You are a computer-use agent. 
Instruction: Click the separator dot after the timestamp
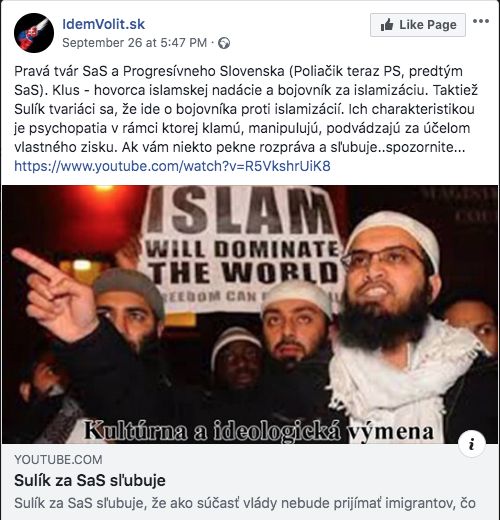point(213,43)
